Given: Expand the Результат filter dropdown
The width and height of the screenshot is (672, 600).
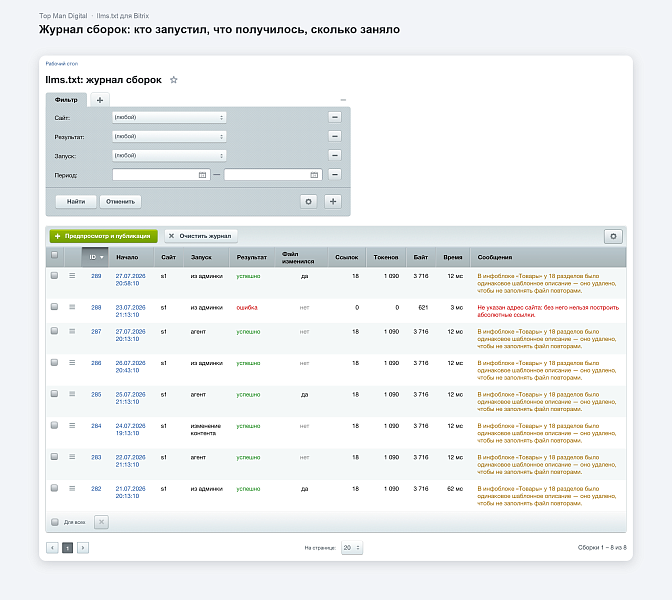Looking at the screenshot, I should point(169,136).
